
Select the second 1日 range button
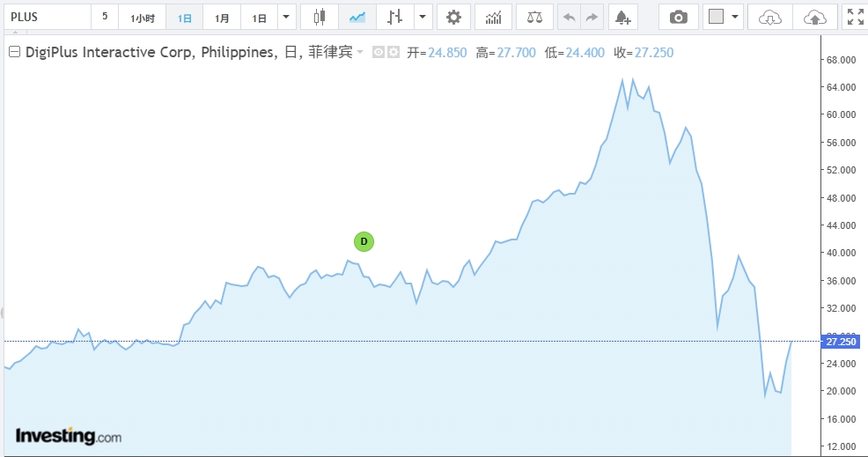pos(259,18)
